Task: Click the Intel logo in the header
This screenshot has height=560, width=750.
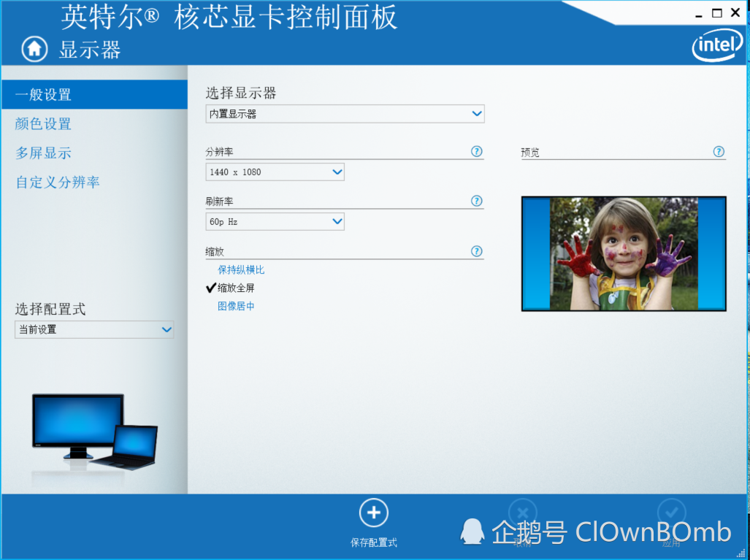Action: pyautogui.click(x=716, y=47)
